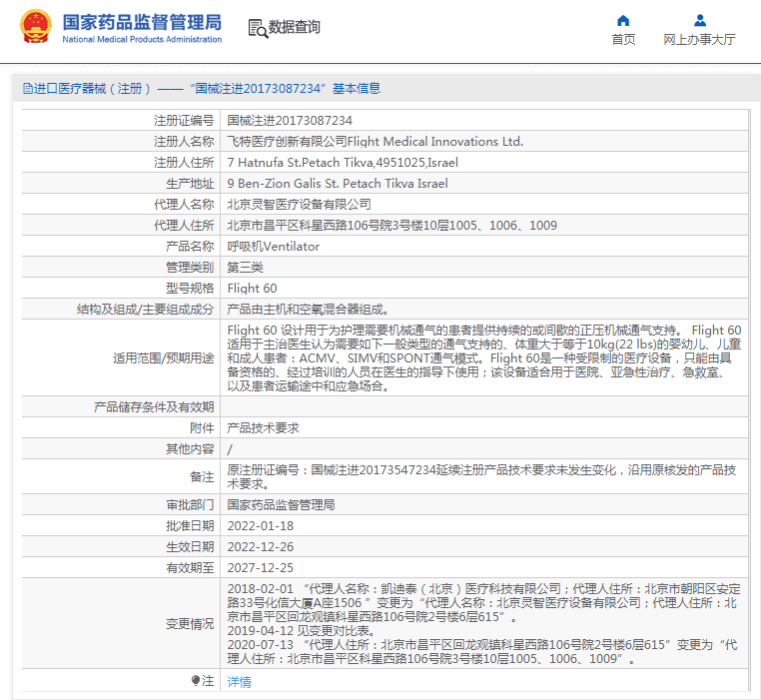The image size is (761, 700).
Task: Click the lightbulb icon beside 注
Action: pyautogui.click(x=196, y=680)
